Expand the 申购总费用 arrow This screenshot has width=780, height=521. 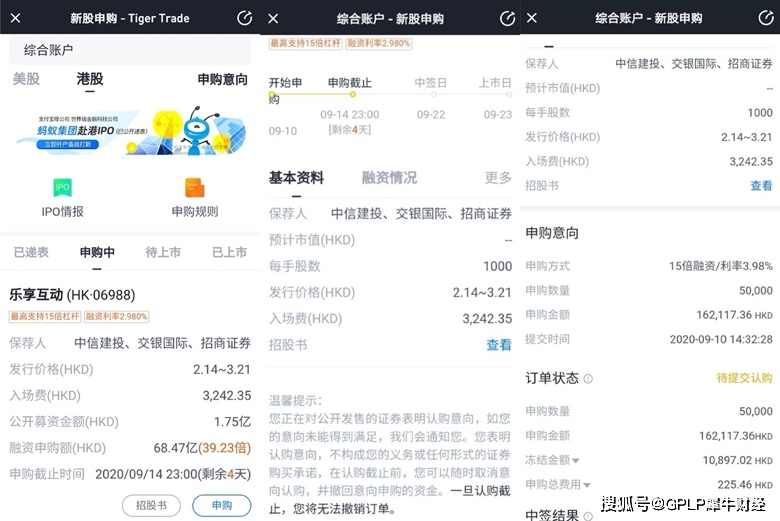coord(587,485)
